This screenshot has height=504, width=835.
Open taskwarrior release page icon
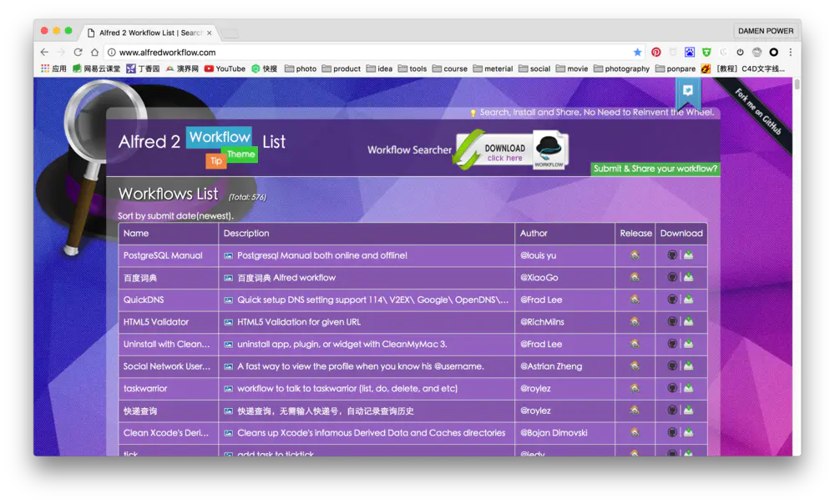635,389
